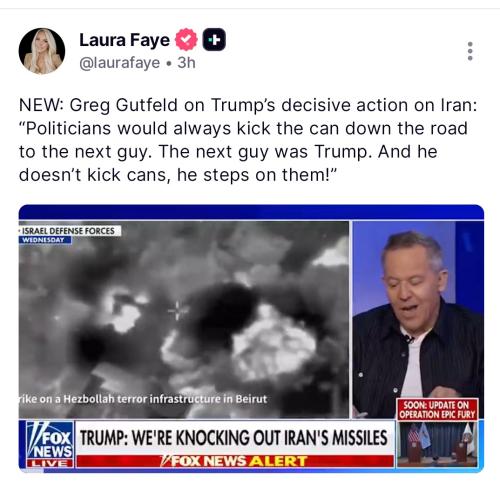Click the pink verified badge

click(186, 40)
